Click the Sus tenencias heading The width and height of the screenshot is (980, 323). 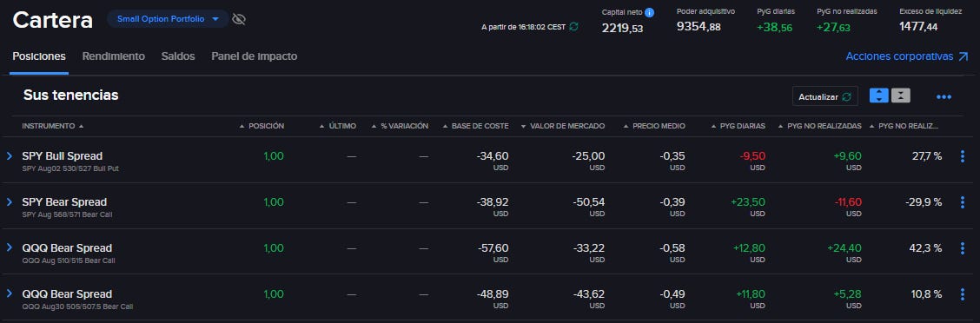tap(70, 95)
